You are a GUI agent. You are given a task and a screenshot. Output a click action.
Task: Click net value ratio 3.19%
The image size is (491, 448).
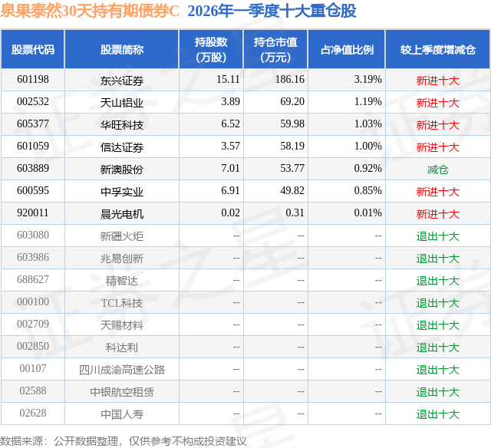pos(368,79)
